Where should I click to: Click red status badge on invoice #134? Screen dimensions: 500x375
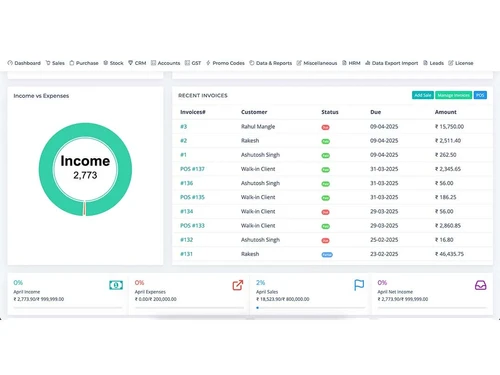click(325, 212)
